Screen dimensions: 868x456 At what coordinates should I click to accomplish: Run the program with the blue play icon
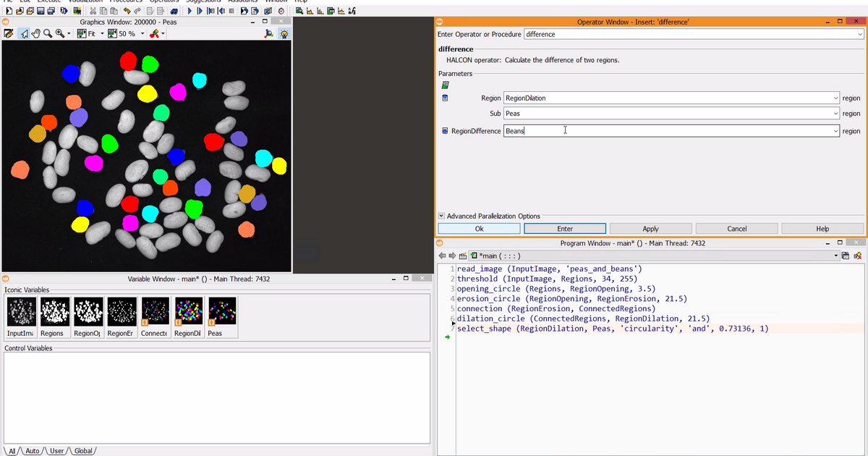click(190, 11)
